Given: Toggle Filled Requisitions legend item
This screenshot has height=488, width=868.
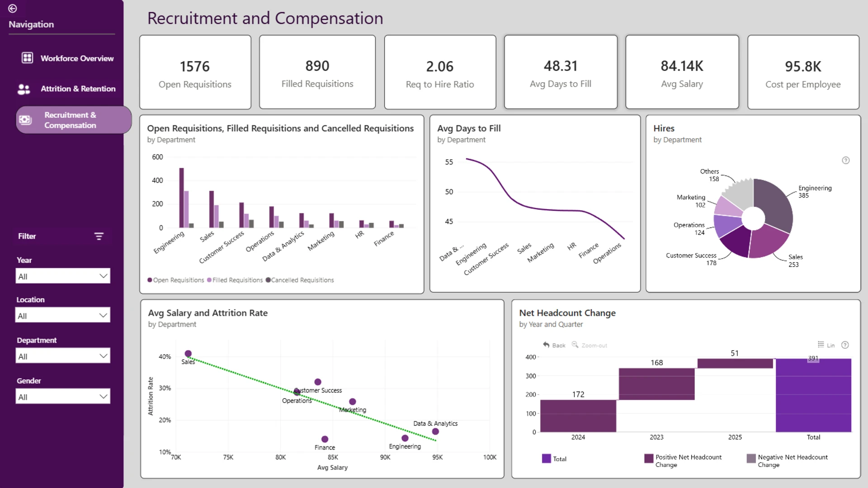Looking at the screenshot, I should pos(235,280).
